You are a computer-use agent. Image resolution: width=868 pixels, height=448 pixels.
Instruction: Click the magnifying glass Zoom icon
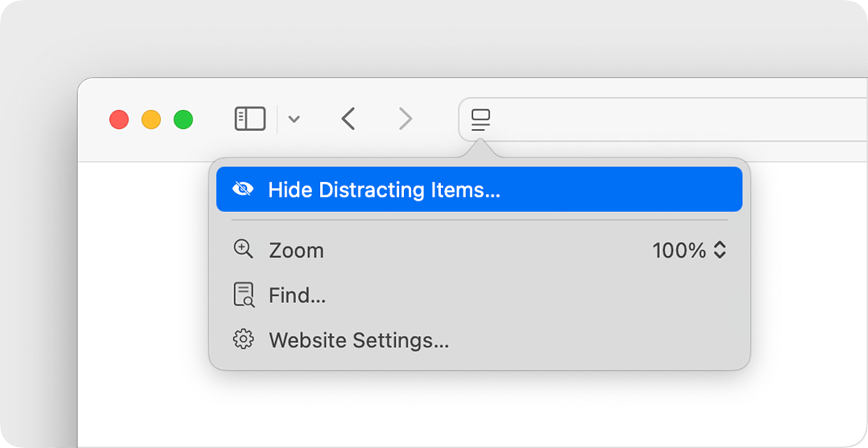click(x=242, y=250)
